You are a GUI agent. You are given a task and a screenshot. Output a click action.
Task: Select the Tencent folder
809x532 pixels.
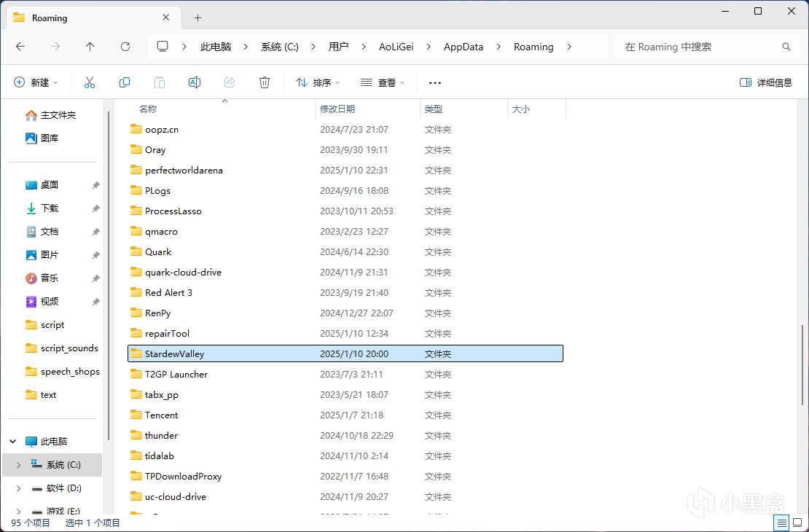tap(345, 415)
